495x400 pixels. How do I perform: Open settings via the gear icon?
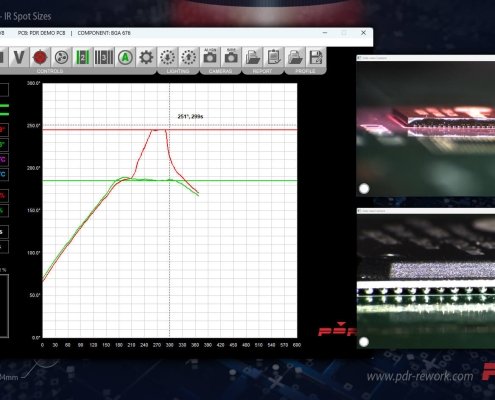coord(146,57)
